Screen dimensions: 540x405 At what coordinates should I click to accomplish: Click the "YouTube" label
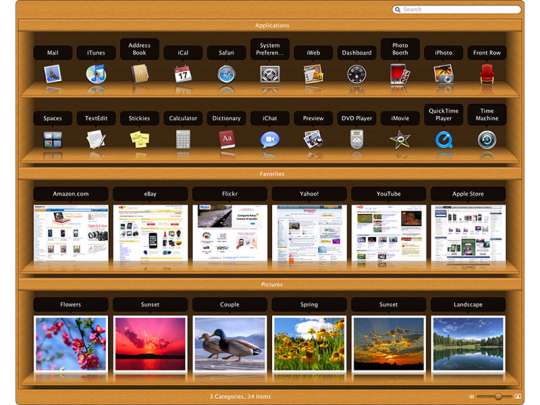click(389, 194)
